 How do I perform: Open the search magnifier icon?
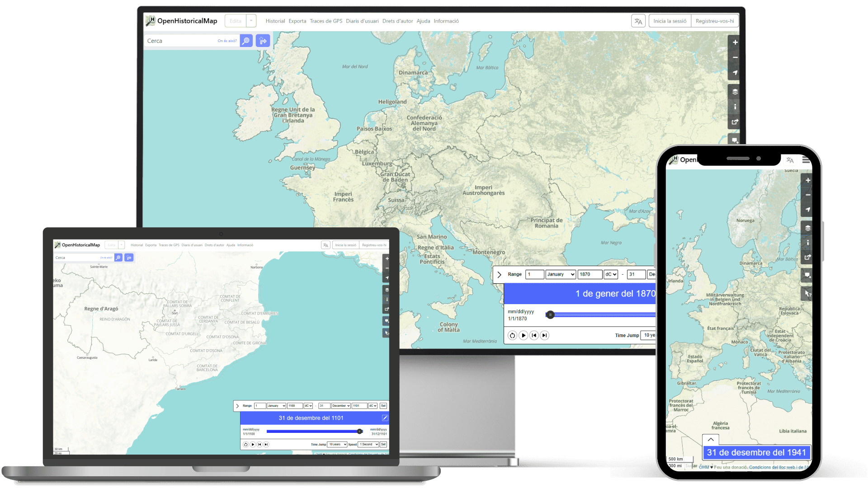click(245, 41)
